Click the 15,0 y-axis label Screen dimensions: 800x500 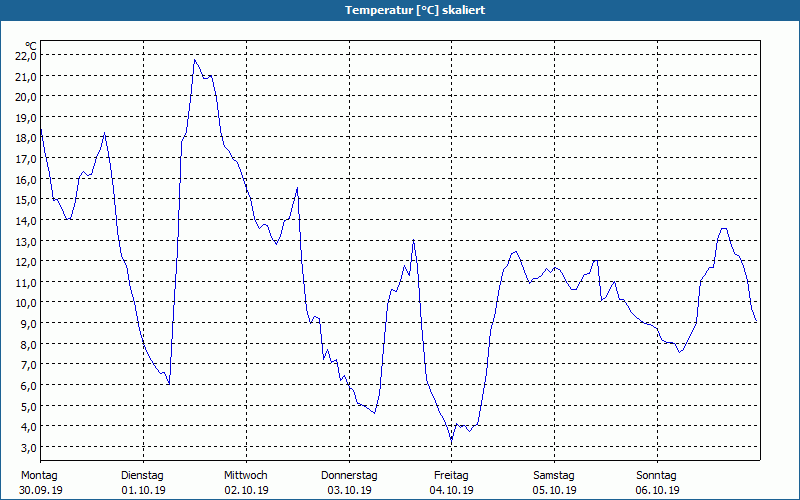[x=26, y=200]
